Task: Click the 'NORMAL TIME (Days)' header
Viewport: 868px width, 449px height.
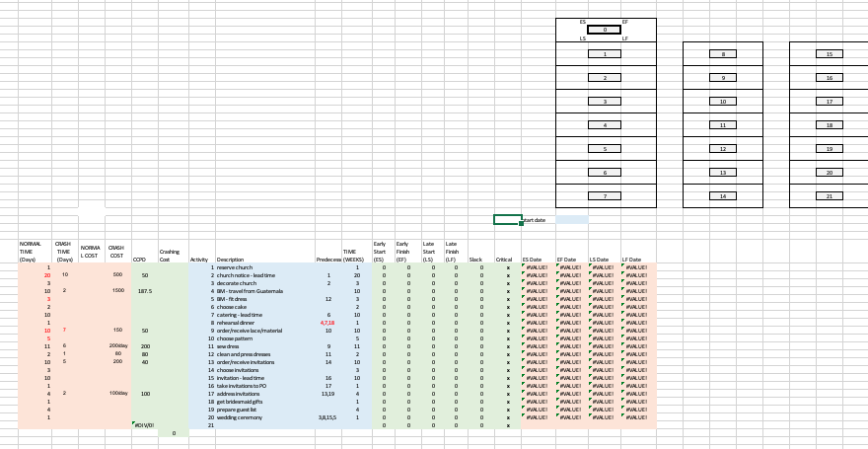Action: pos(35,252)
